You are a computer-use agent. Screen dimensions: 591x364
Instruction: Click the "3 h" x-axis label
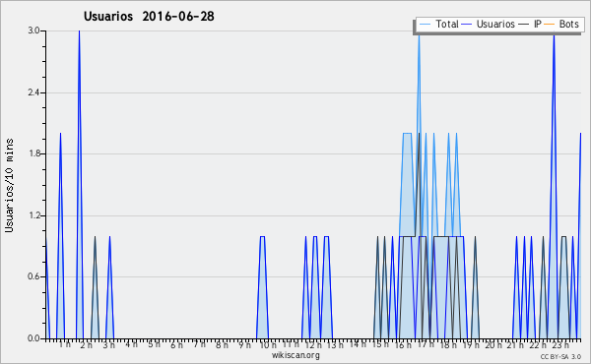[x=109, y=344]
